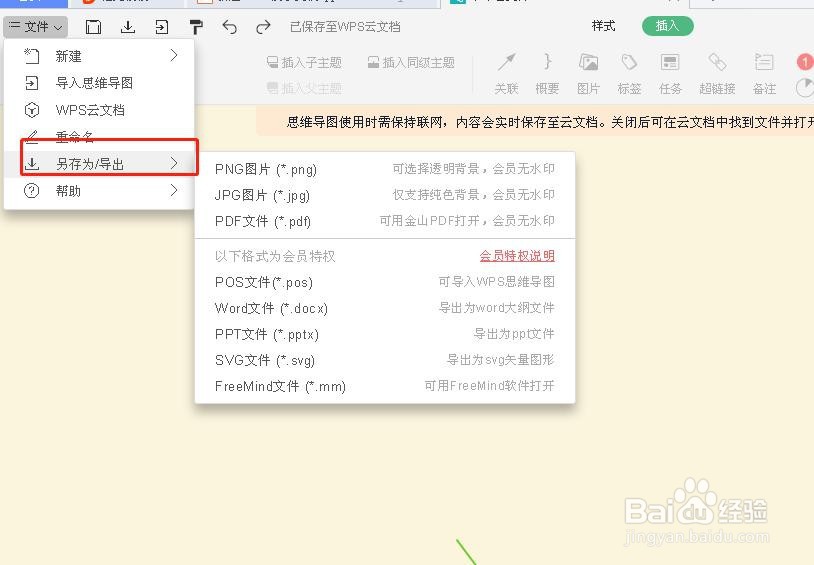Open the 帮助 menu item

(x=99, y=191)
